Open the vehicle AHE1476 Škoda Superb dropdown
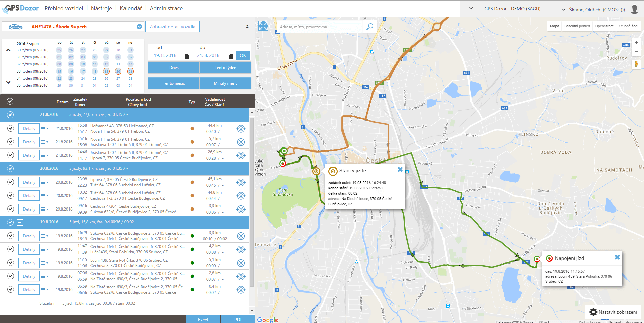 [139, 27]
